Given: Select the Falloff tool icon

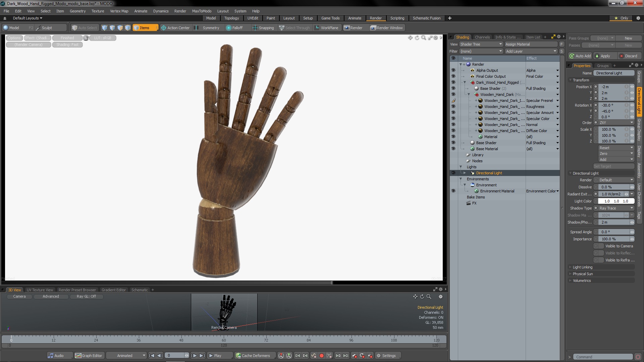Looking at the screenshot, I should [229, 28].
